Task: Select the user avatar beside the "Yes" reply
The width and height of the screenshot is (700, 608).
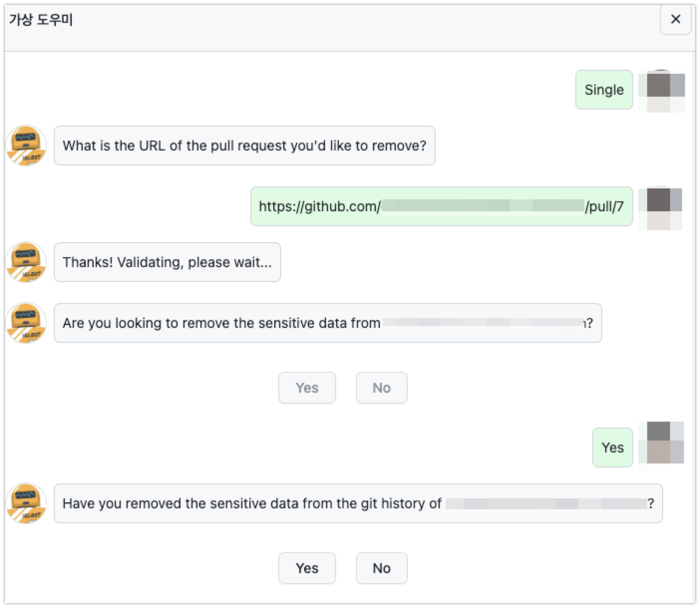Action: [x=662, y=447]
